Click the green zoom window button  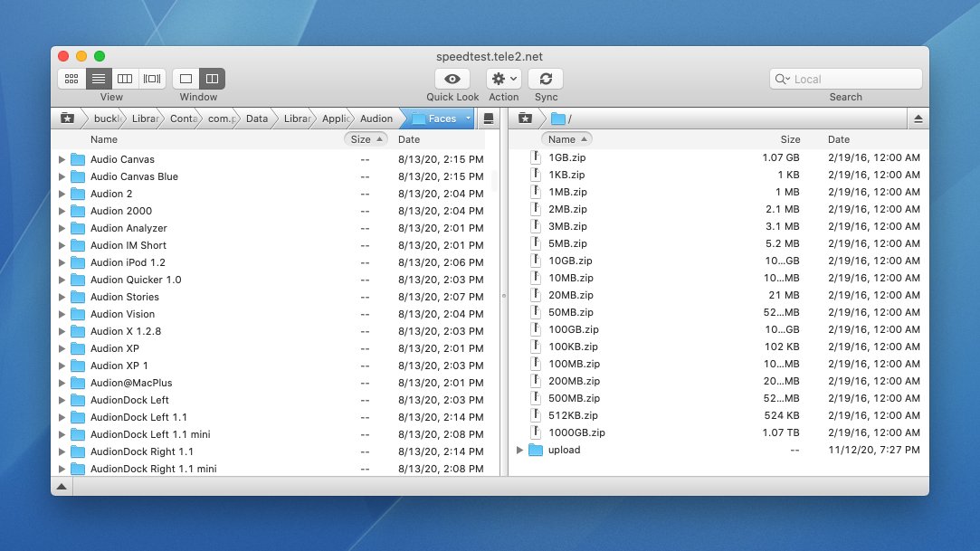click(x=100, y=56)
